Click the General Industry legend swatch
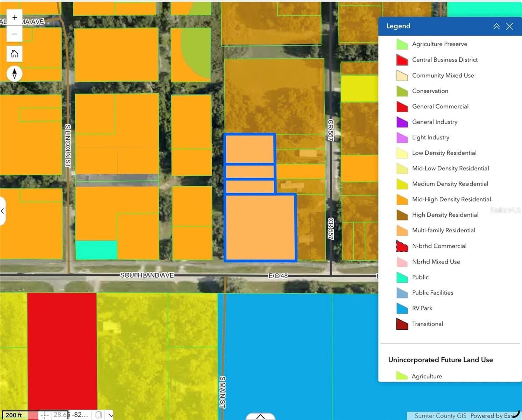The width and height of the screenshot is (522, 420). coord(402,122)
